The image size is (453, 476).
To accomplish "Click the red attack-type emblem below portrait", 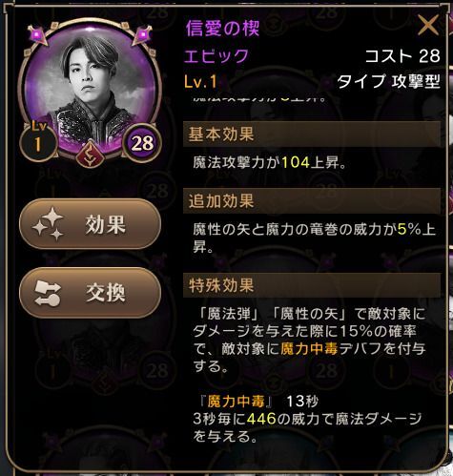I will 91,155.
